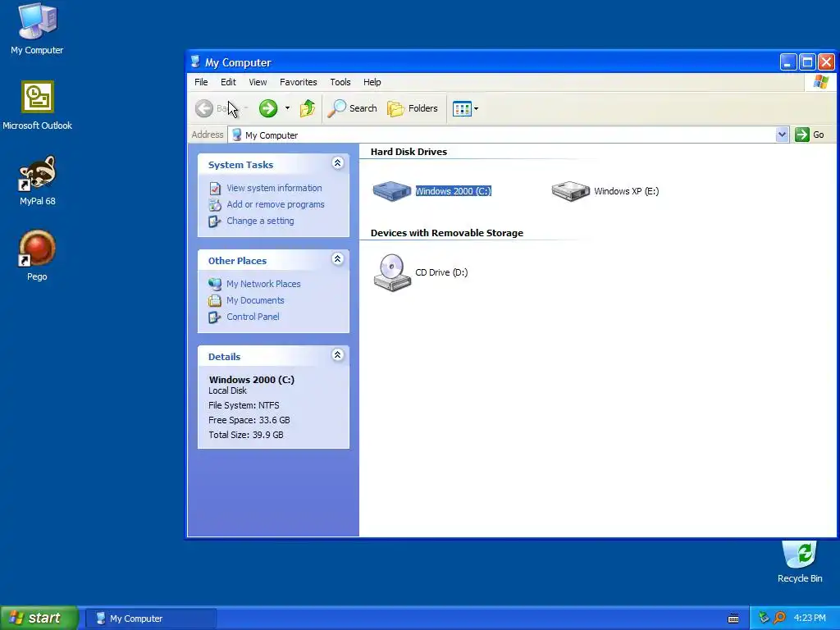Image resolution: width=840 pixels, height=630 pixels.
Task: Click Change a setting link
Action: point(260,221)
